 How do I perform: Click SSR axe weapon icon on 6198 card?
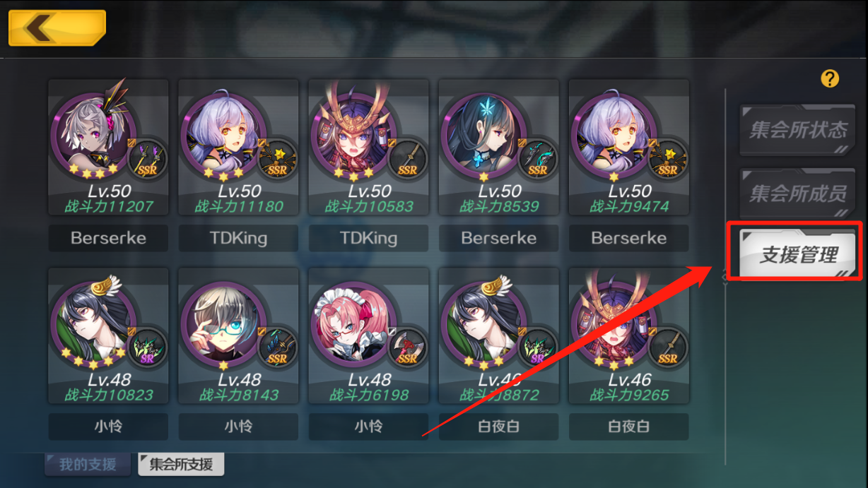point(408,348)
